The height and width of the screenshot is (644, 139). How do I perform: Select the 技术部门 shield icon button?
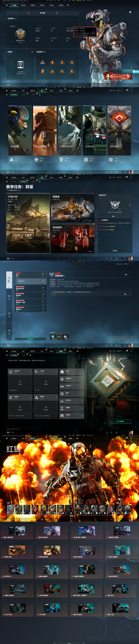[x=61, y=159]
